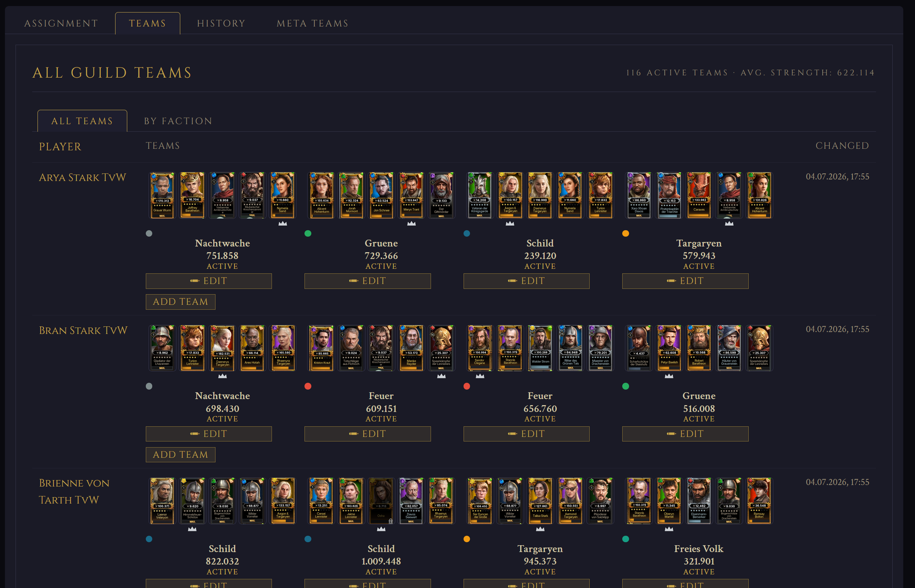Viewport: 915px width, 588px height.
Task: Open the History tab
Action: [x=221, y=23]
